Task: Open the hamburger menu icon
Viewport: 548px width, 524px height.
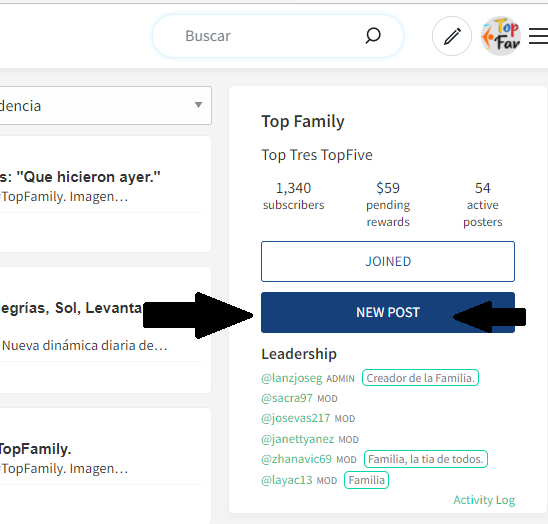Action: (x=538, y=36)
